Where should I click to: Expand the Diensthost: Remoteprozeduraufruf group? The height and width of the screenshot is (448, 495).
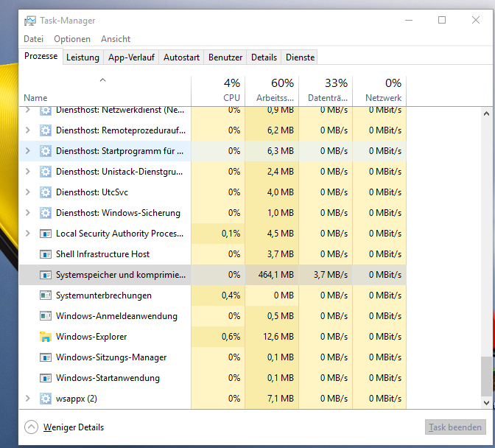(x=28, y=130)
